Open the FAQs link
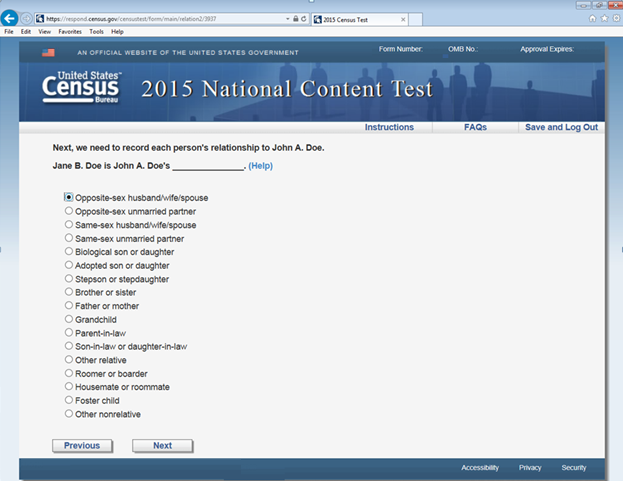This screenshot has height=482, width=626. tap(475, 127)
